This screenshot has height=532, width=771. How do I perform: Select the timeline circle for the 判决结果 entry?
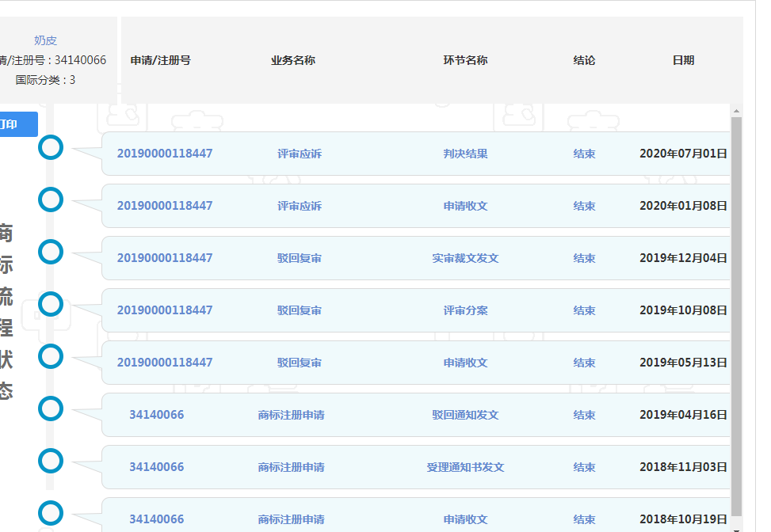[50, 147]
